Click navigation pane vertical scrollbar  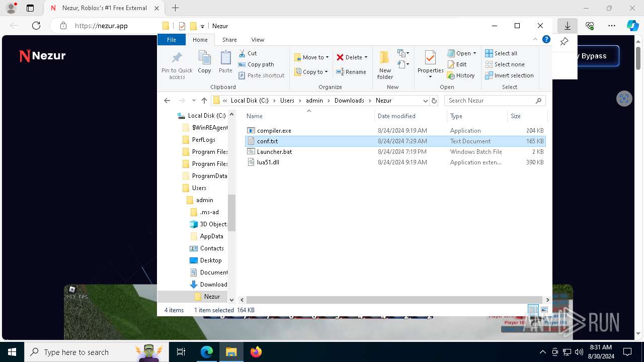tap(232, 213)
